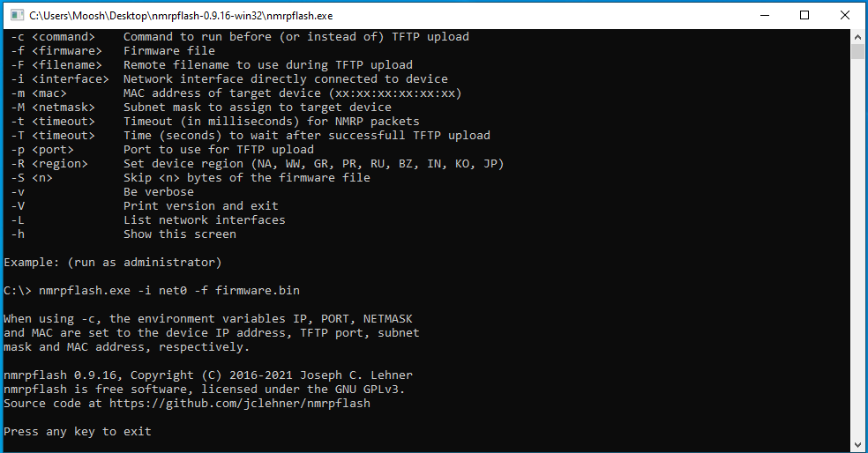Click the vertical scrollbar thumb
This screenshot has width=868, height=453.
coord(857,51)
